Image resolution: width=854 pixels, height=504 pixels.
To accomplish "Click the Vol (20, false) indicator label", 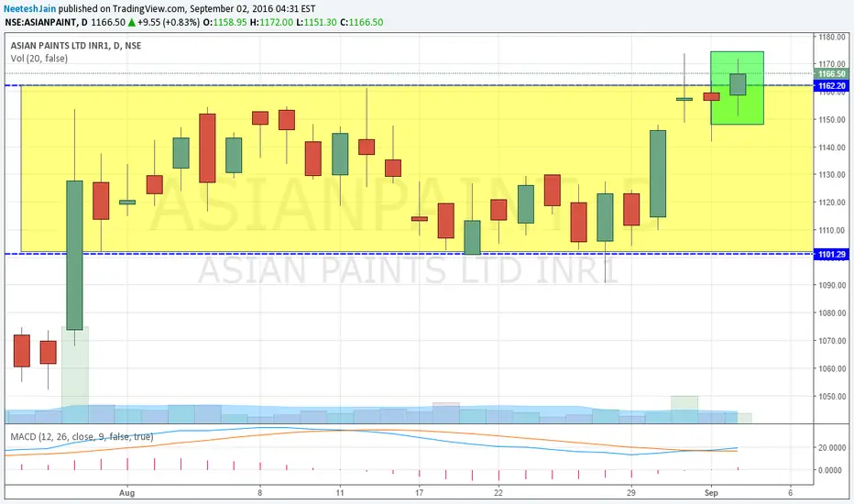I will tap(39, 59).
